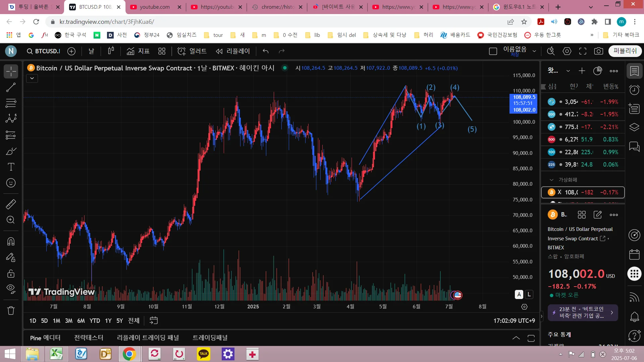Open the alerts clock icon in sidebar
The width and height of the screenshot is (644, 362).
[x=634, y=90]
